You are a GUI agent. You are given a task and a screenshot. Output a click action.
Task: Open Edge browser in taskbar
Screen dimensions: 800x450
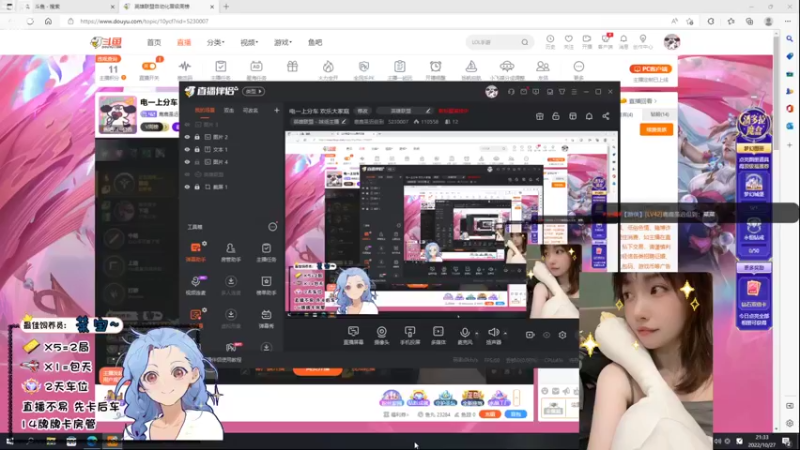(x=92, y=441)
